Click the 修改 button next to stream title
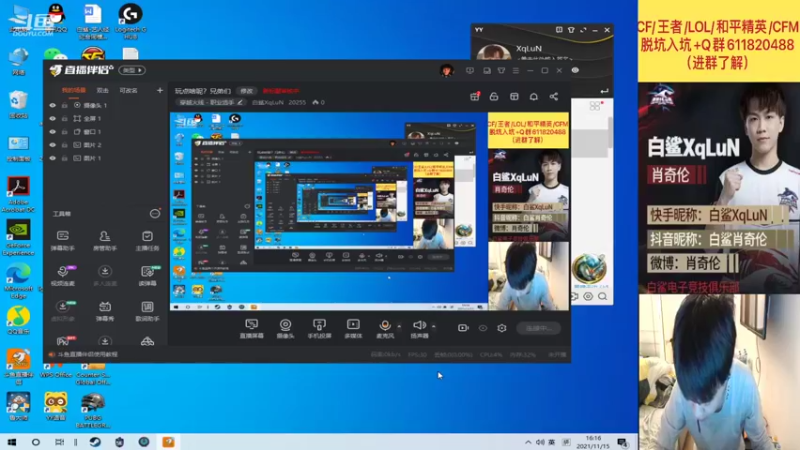 coord(247,91)
